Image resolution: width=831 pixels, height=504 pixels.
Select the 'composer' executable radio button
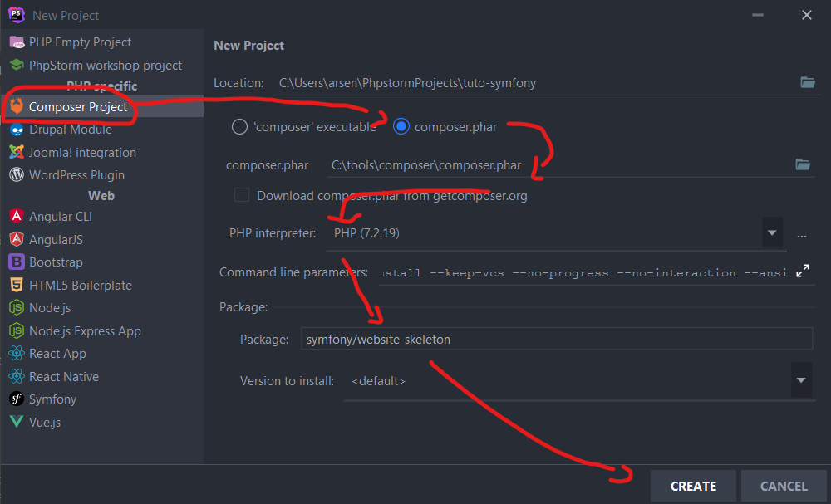click(x=239, y=127)
